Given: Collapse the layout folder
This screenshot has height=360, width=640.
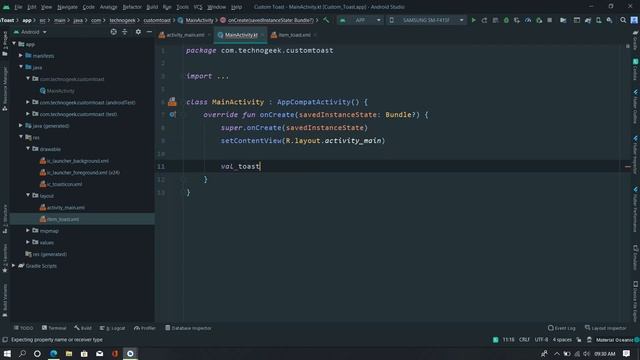Looking at the screenshot, I should coord(28,196).
